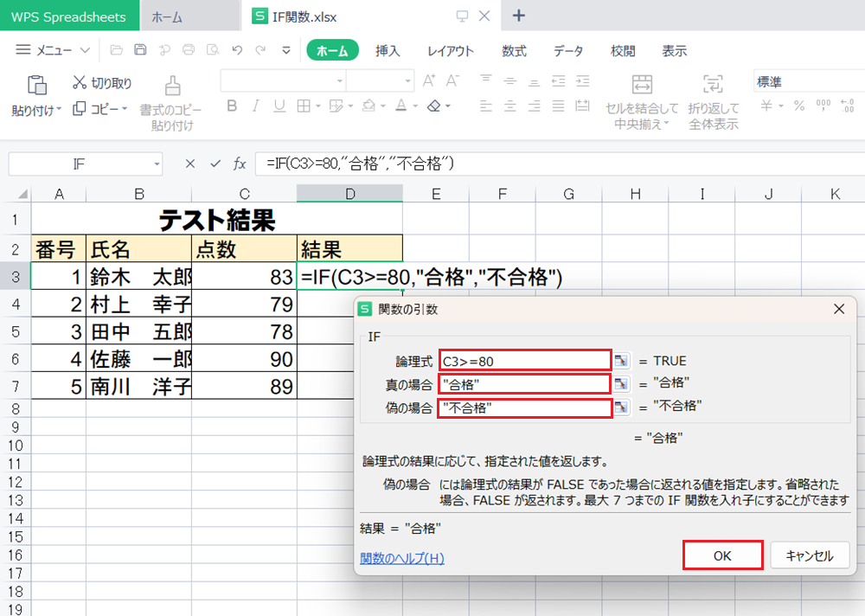Select the 数式 ribbon tab
Screen dimensions: 865x616
click(x=514, y=51)
